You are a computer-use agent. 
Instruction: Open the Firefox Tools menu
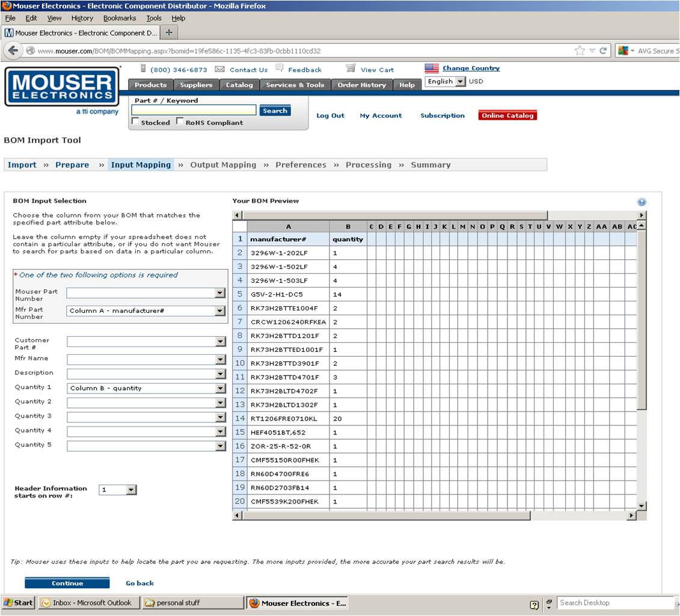[x=154, y=18]
